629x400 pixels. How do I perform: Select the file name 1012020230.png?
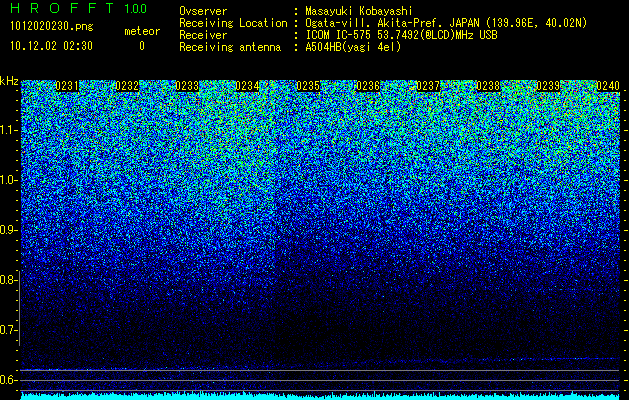(52, 27)
